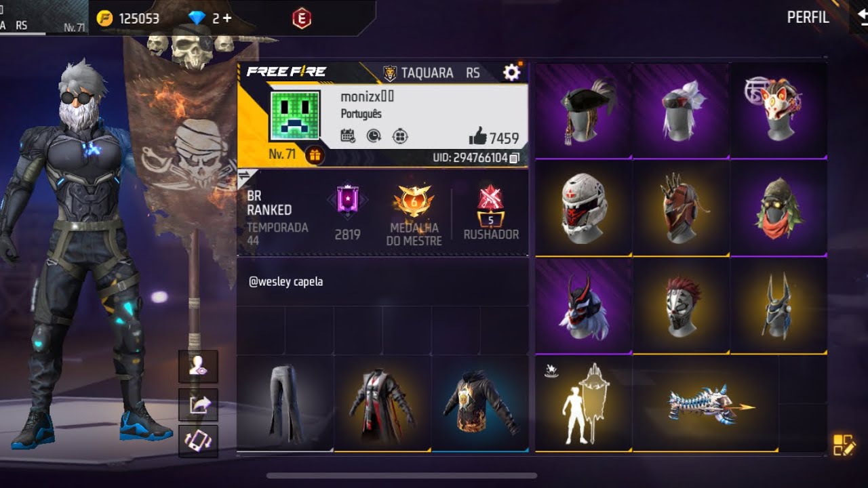Click the green creeper avatar picture
Screen dimensions: 868x488
coord(296,116)
